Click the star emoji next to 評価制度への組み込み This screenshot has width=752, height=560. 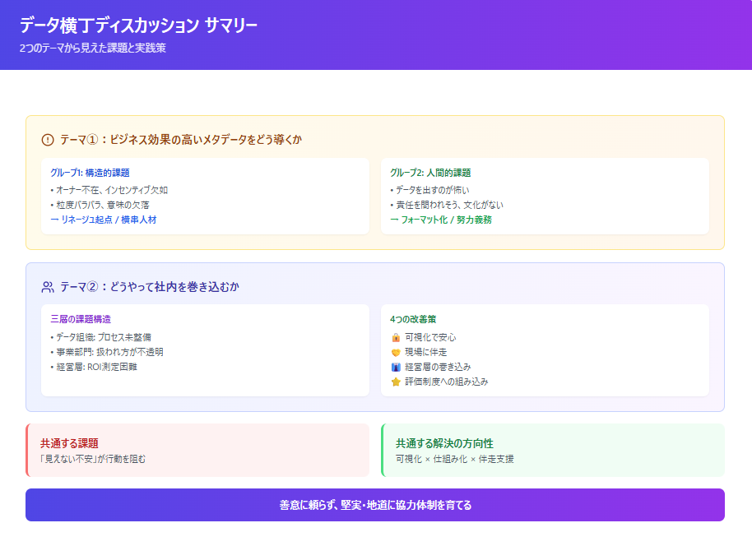[x=396, y=382]
